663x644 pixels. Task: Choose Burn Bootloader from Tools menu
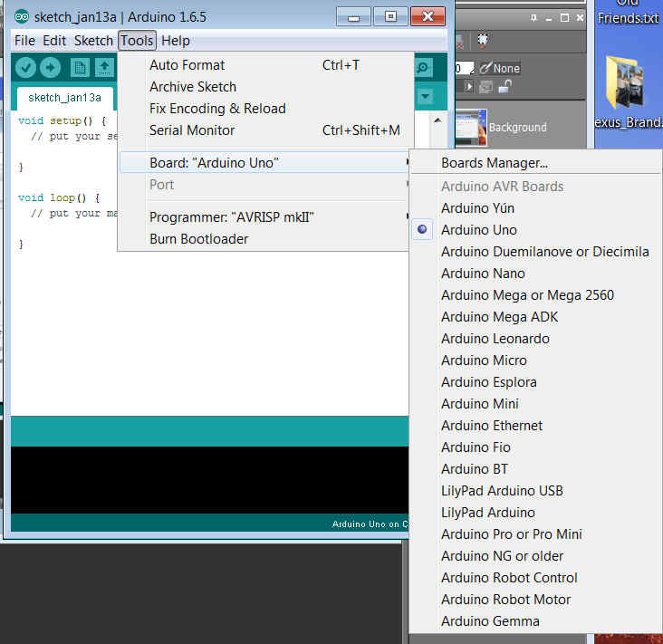point(264,239)
